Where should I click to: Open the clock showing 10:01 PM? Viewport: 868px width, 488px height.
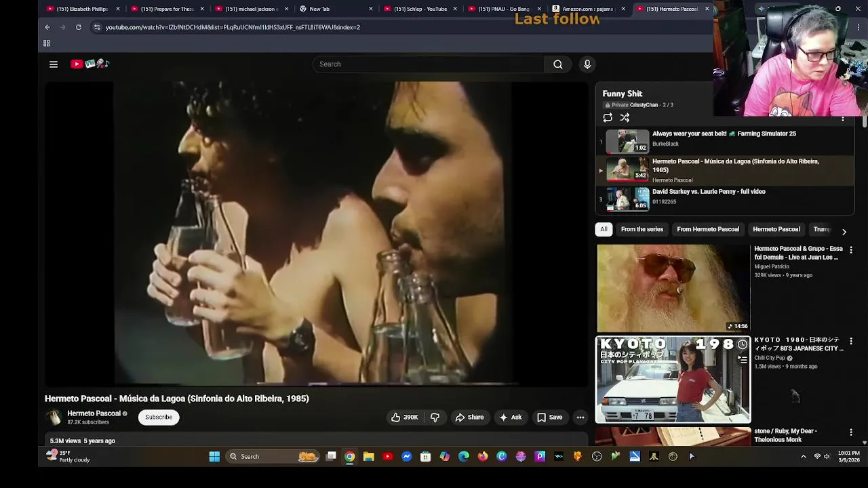[x=848, y=456]
